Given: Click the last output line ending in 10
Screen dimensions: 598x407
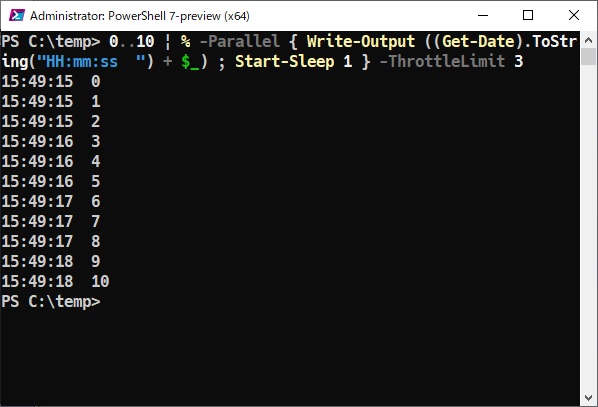Looking at the screenshot, I should pos(56,282).
